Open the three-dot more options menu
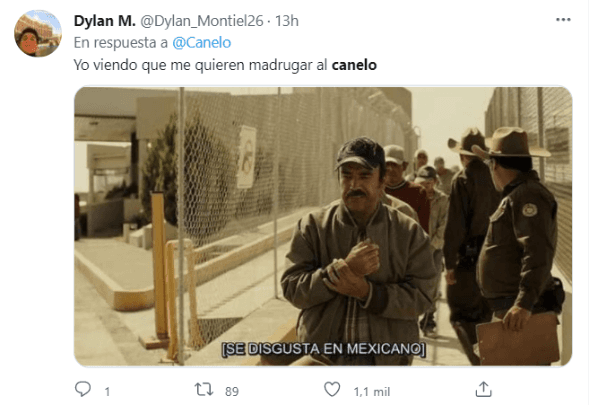The width and height of the screenshot is (598, 405). [563, 20]
